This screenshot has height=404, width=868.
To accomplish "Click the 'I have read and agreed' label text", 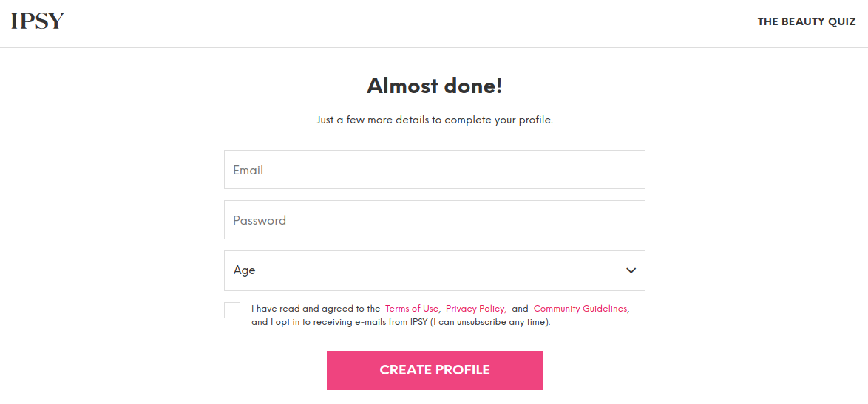I will pyautogui.click(x=316, y=309).
